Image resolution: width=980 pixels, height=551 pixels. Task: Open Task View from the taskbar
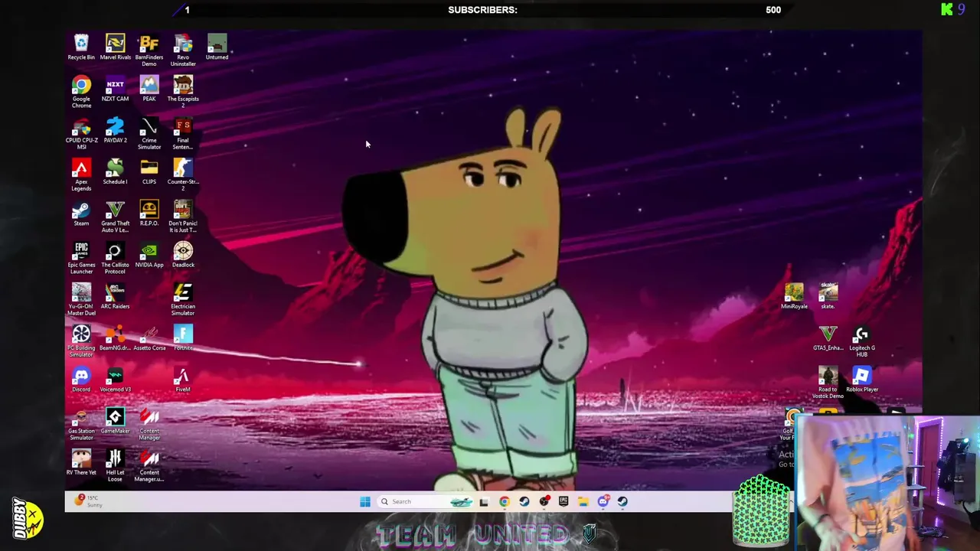[x=484, y=501]
